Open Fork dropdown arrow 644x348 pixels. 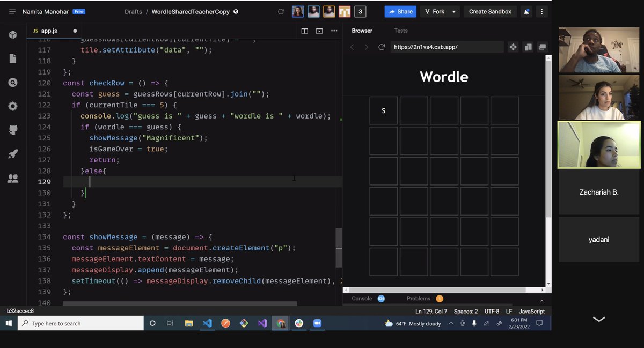(454, 11)
